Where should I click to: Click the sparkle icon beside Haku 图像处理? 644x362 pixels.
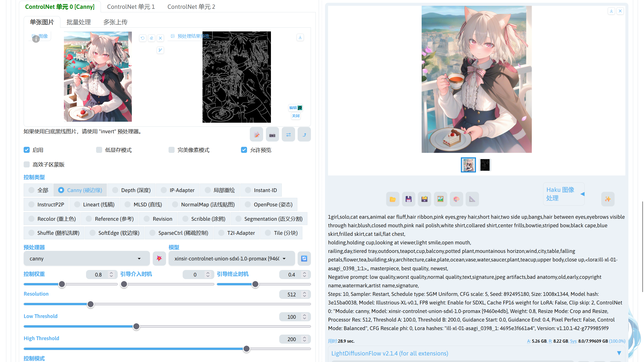pos(608,199)
